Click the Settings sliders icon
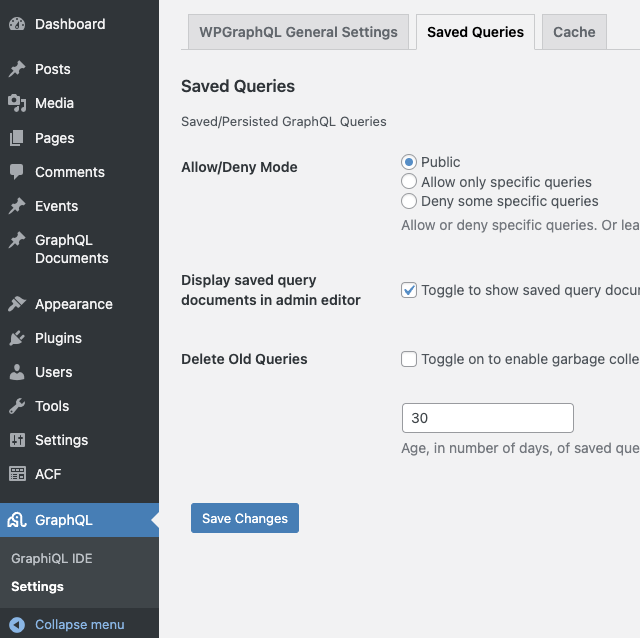 tap(17, 440)
